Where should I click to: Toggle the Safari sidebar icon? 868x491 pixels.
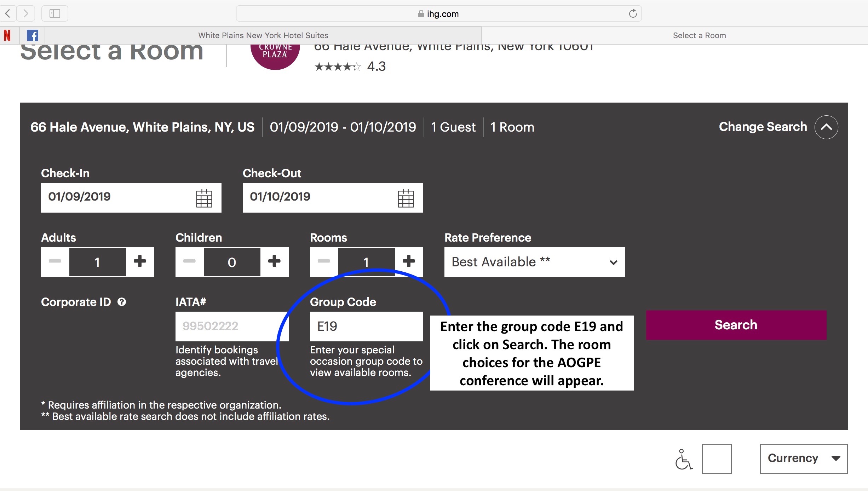(55, 13)
